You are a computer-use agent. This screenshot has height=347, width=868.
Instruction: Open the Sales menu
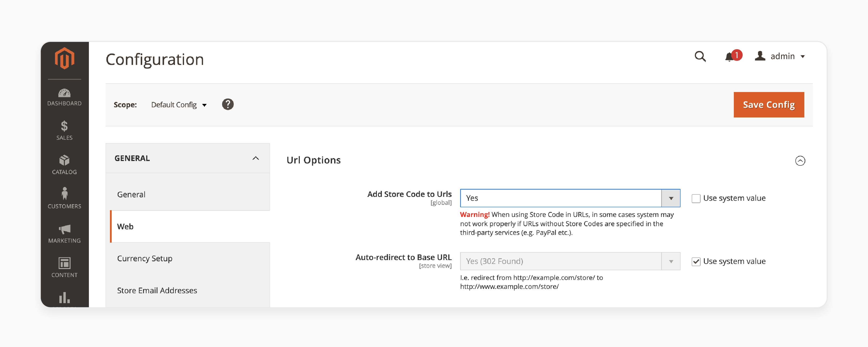click(x=64, y=131)
